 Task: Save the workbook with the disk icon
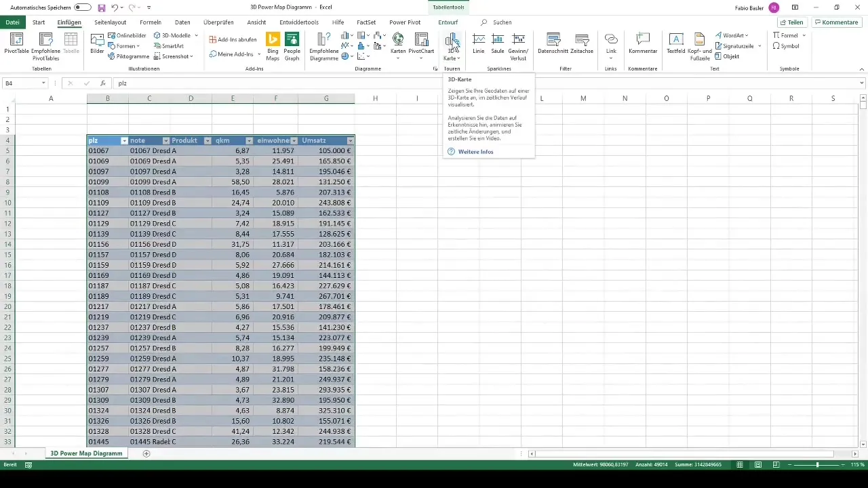point(102,7)
